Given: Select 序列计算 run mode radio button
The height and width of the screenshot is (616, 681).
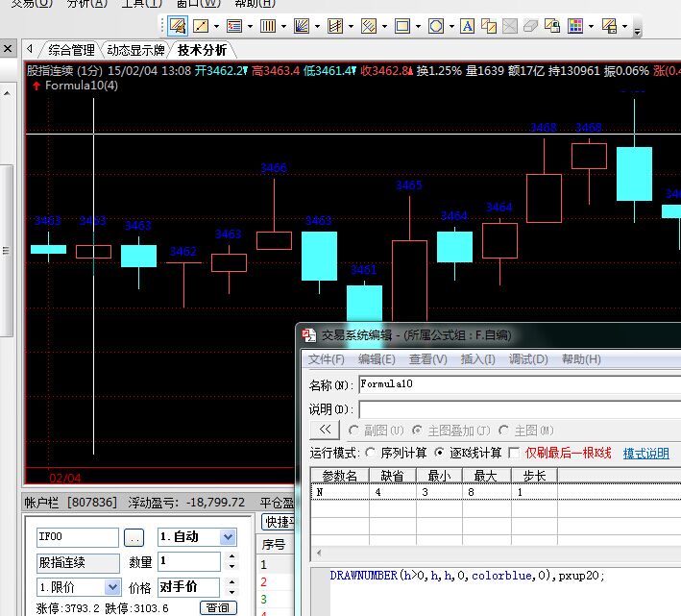Looking at the screenshot, I should pos(371,453).
